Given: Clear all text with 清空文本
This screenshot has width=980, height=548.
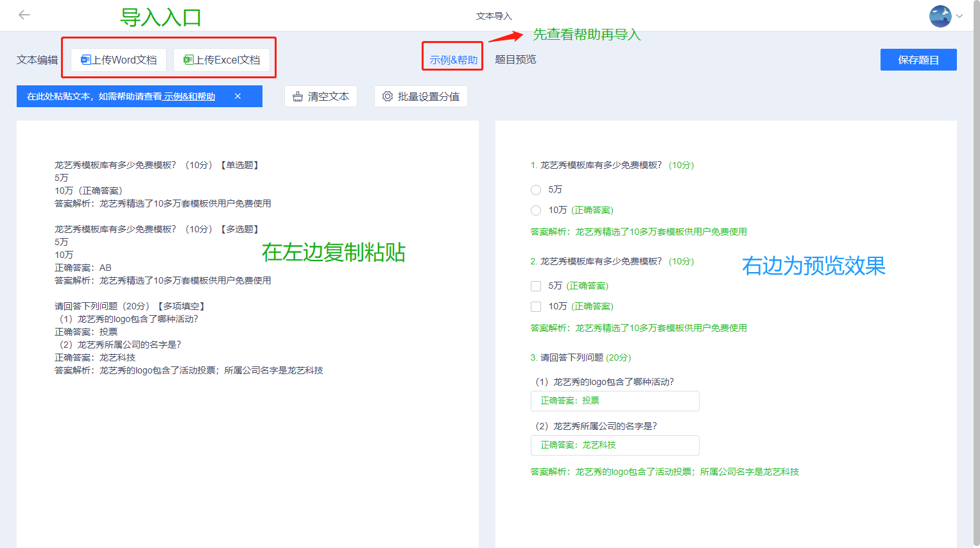Looking at the screenshot, I should pyautogui.click(x=321, y=96).
